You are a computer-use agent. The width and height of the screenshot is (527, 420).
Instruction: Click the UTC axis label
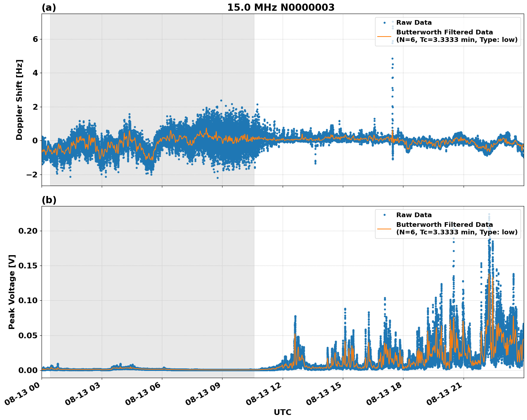coord(282,412)
